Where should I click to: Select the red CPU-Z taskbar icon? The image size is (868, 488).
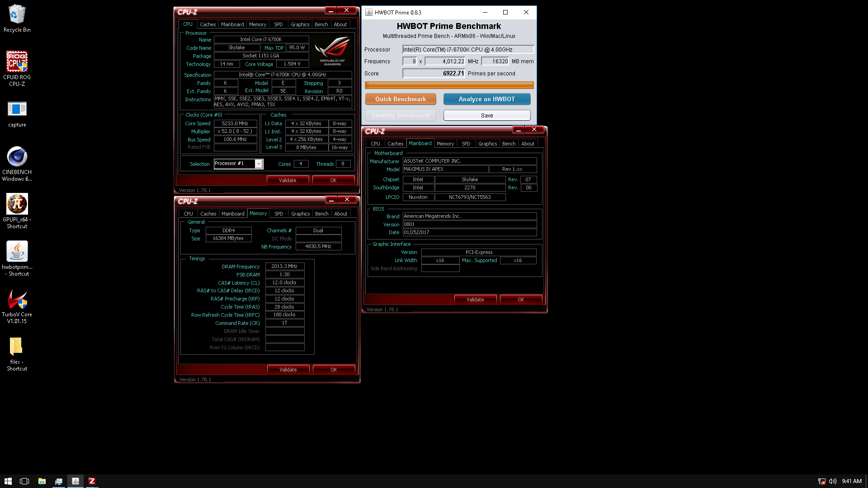pos(92,481)
